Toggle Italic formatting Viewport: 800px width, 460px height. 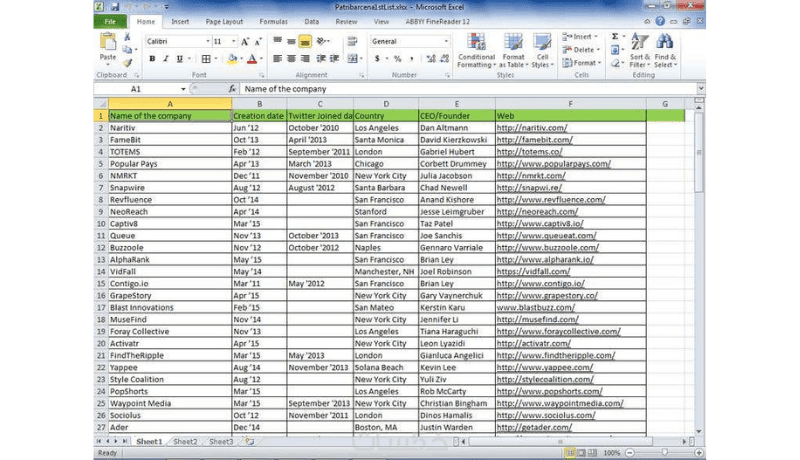(166, 59)
